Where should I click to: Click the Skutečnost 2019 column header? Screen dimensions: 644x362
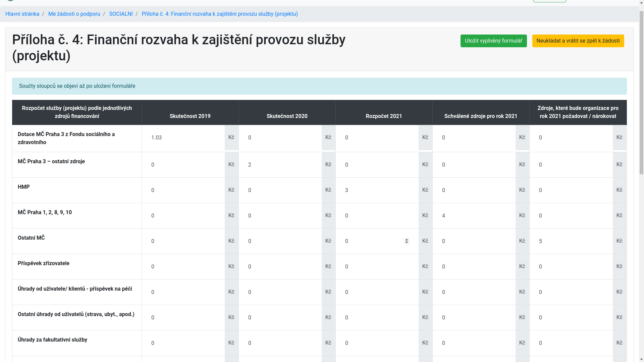click(190, 116)
